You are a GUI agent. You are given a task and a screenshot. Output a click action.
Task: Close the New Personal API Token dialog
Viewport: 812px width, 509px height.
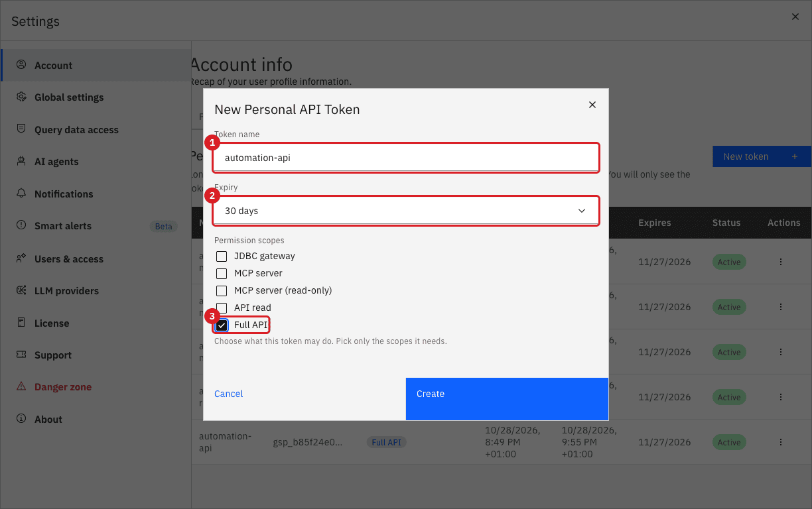pyautogui.click(x=592, y=105)
